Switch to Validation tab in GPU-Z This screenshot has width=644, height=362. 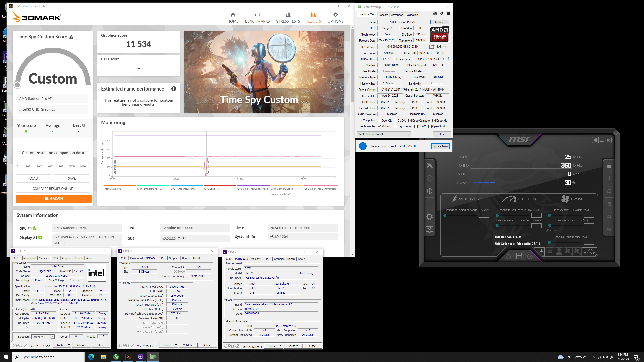coord(412,15)
